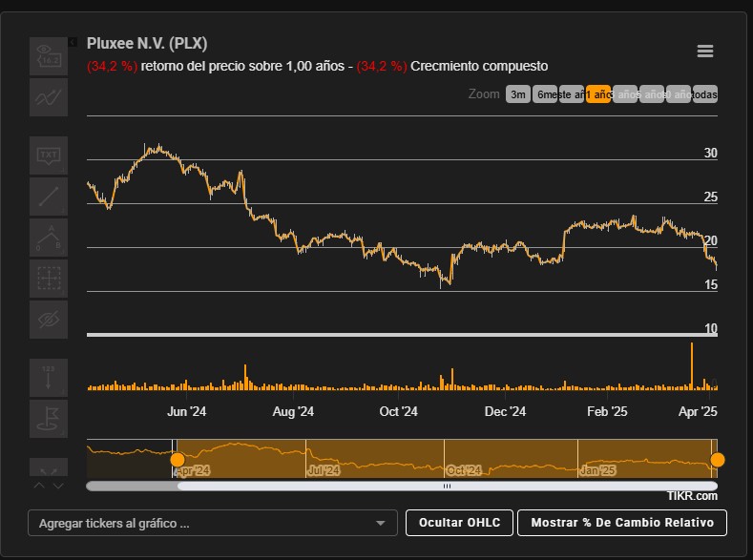Collapse the left drawing toolbar arrow
753x560 pixels.
pos(73,42)
